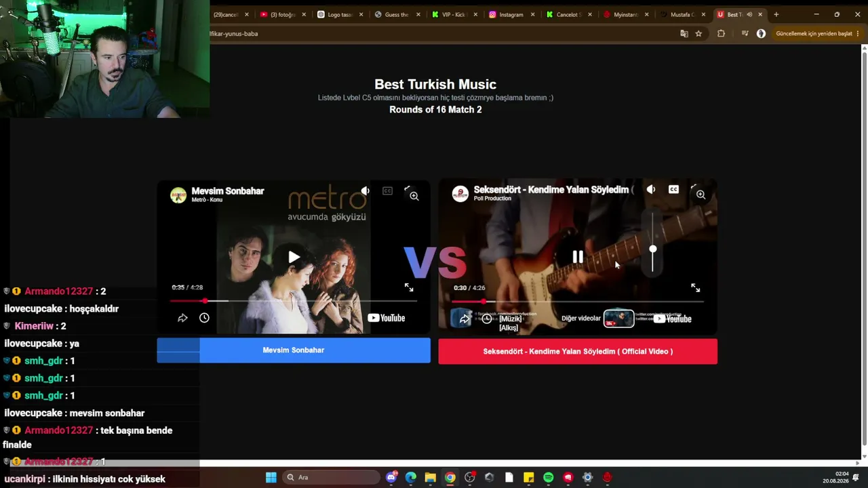This screenshot has height=488, width=868.
Task: Open the Mevsim Sonbahar video title link
Action: tap(228, 191)
